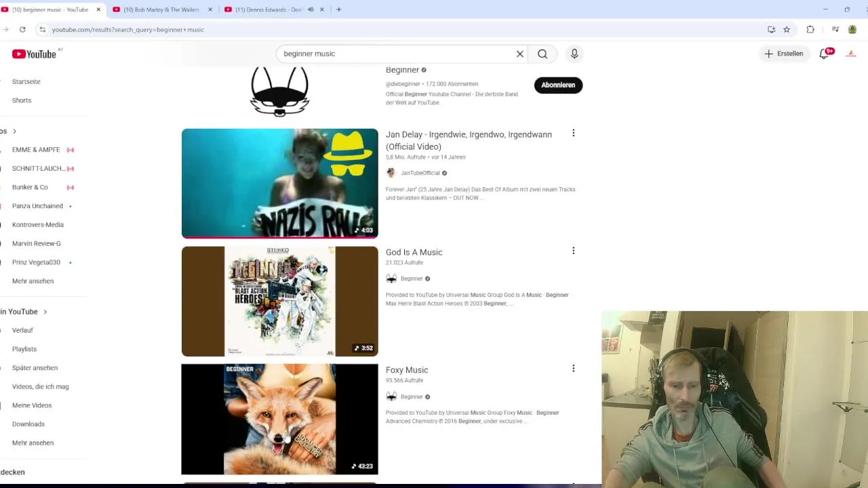
Task: Play God Is A Music thumbnail
Action: (x=279, y=301)
